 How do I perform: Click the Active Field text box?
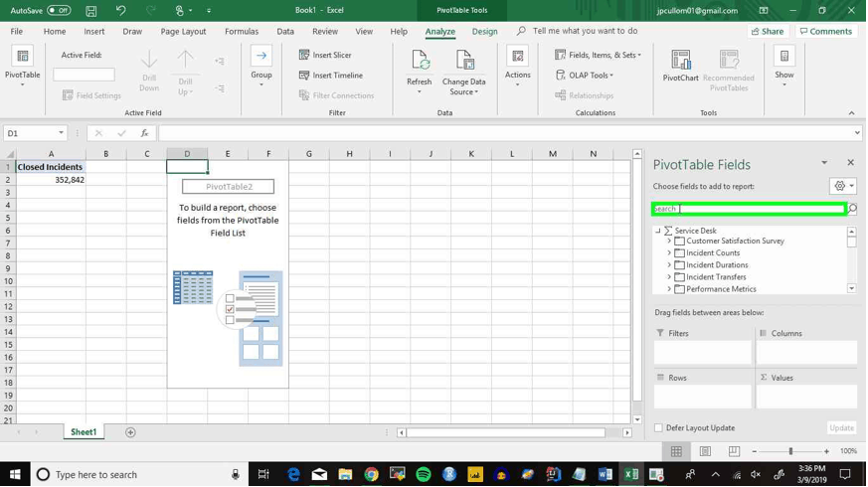[x=85, y=75]
